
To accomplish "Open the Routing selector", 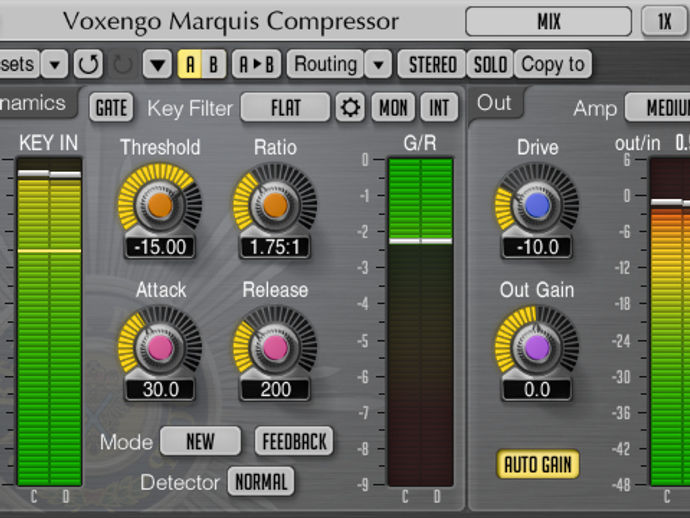I will [325, 64].
